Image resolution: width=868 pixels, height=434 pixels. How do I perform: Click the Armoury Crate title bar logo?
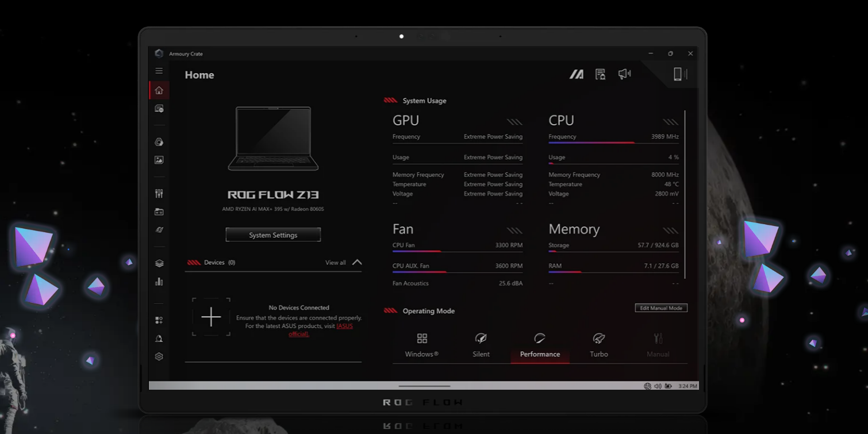159,53
